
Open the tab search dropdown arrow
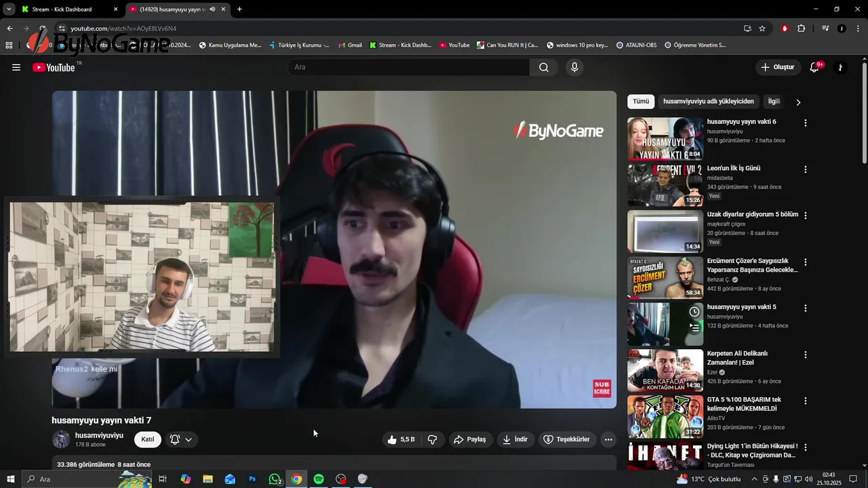(x=9, y=9)
